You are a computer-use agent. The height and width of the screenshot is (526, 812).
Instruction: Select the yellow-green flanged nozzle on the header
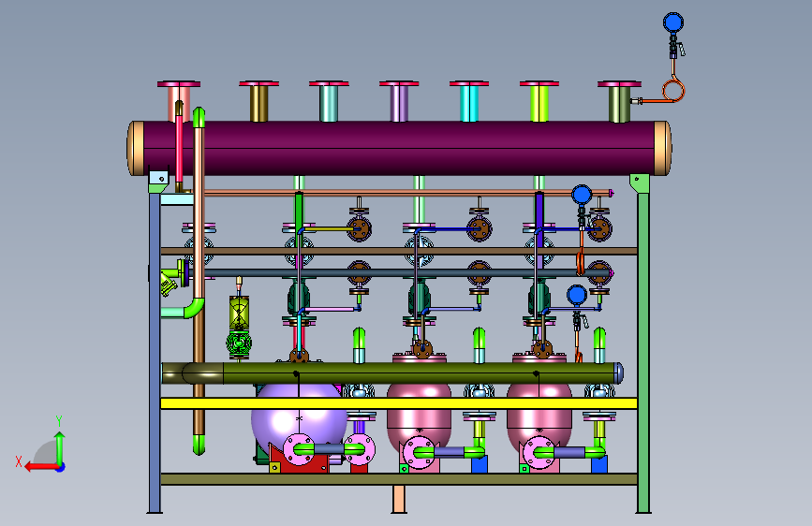point(539,100)
